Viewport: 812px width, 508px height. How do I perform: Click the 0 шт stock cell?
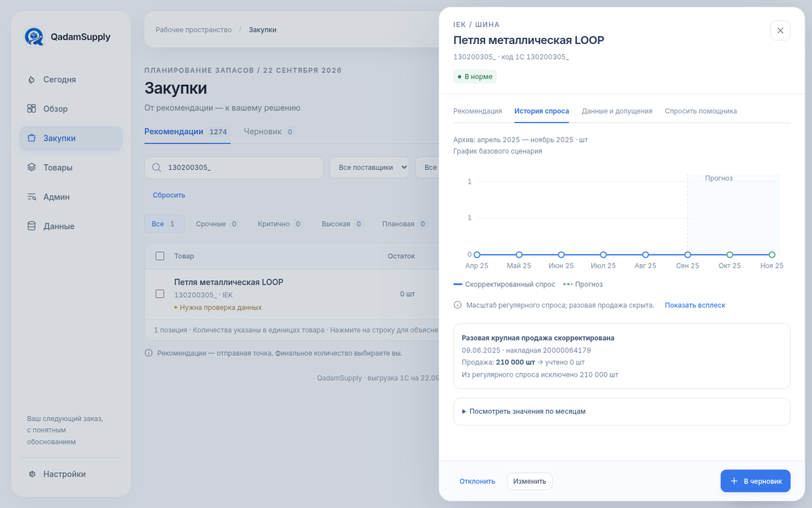[407, 294]
